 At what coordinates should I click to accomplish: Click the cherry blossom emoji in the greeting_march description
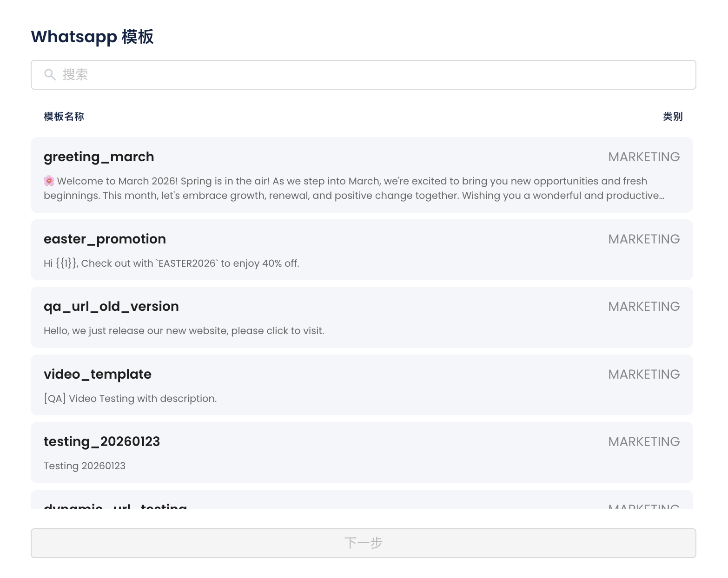point(49,181)
